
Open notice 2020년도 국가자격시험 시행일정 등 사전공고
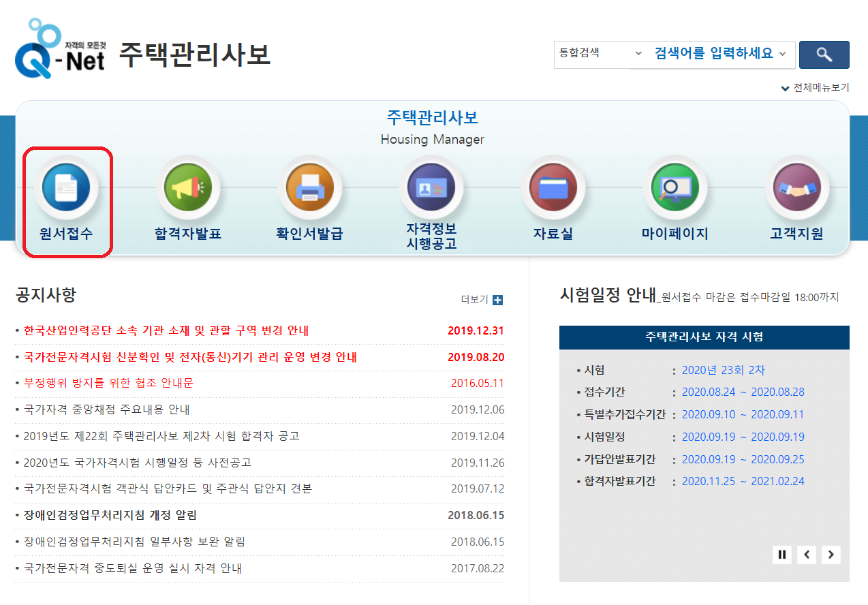tap(137, 463)
